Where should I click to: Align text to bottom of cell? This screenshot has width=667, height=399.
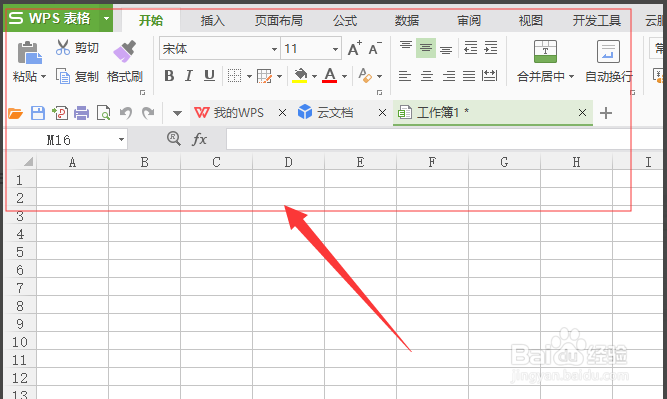click(446, 51)
